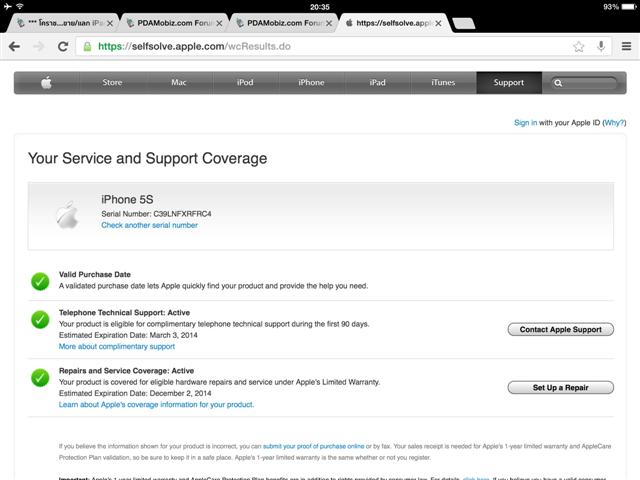Click the Apple logo product image by iPhone 5S
The width and height of the screenshot is (640, 480).
tap(67, 215)
